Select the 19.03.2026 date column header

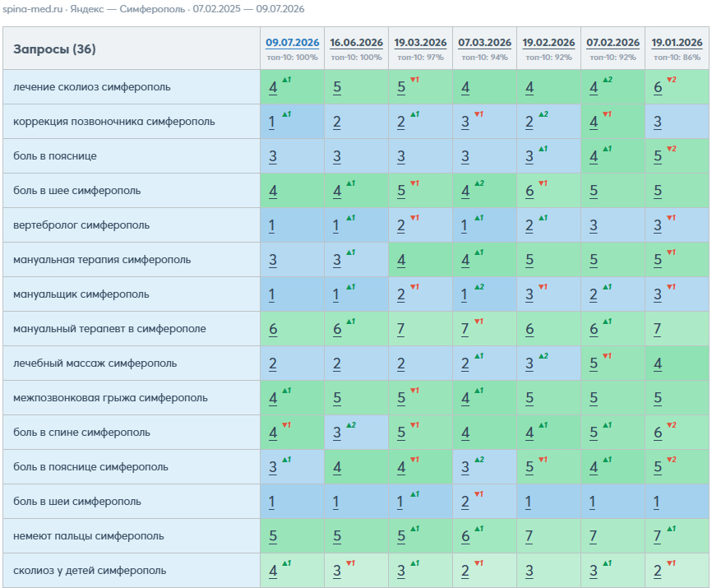(x=420, y=43)
